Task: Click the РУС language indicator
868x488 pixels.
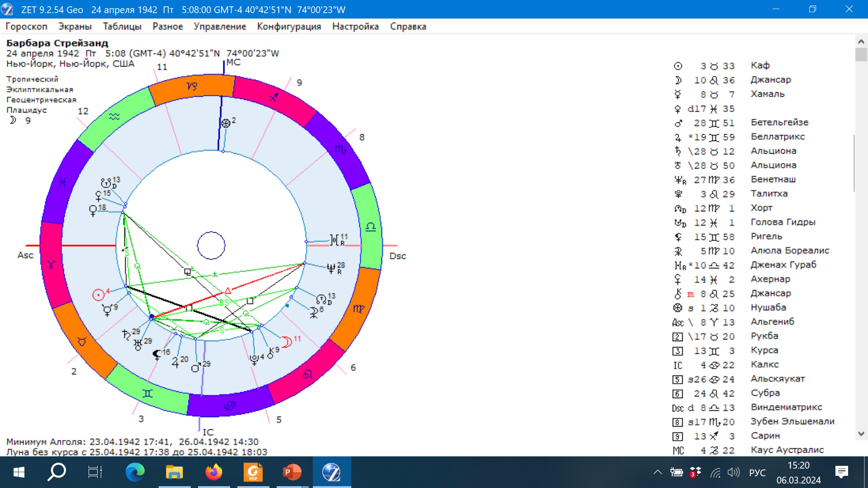Action: pyautogui.click(x=757, y=473)
